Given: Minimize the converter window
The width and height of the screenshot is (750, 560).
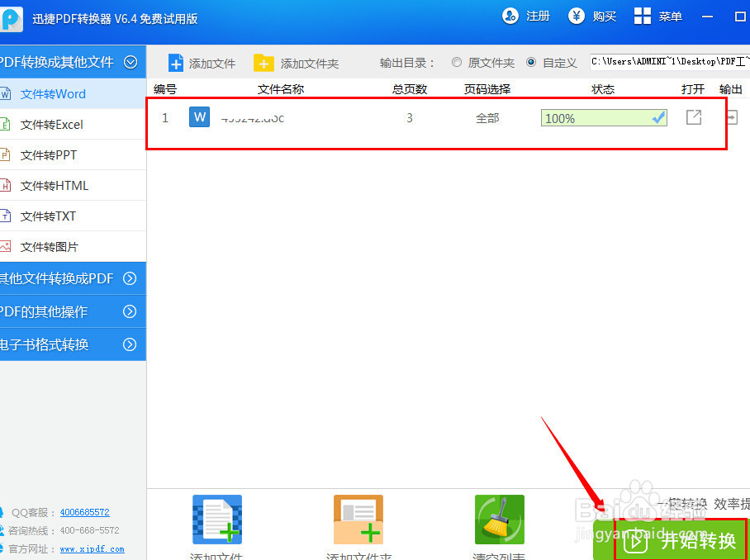Looking at the screenshot, I should coord(707,17).
